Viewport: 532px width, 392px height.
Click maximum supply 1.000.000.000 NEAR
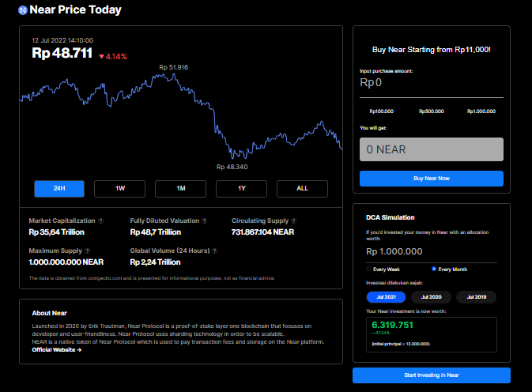[x=66, y=262]
